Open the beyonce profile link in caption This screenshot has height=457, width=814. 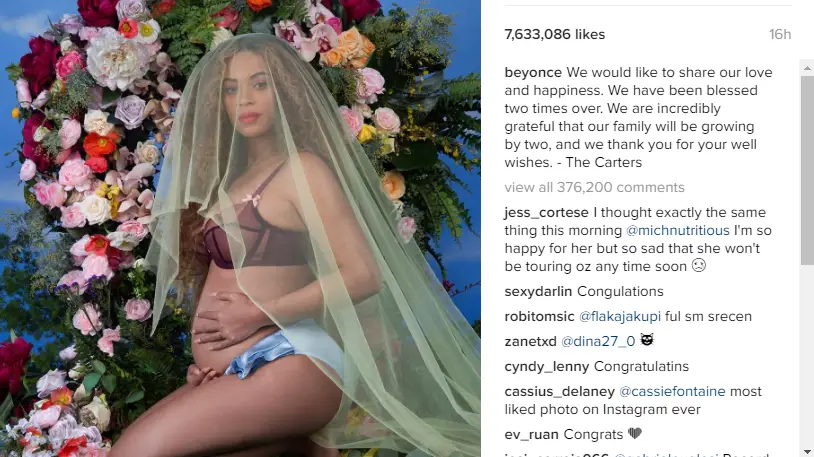click(533, 73)
